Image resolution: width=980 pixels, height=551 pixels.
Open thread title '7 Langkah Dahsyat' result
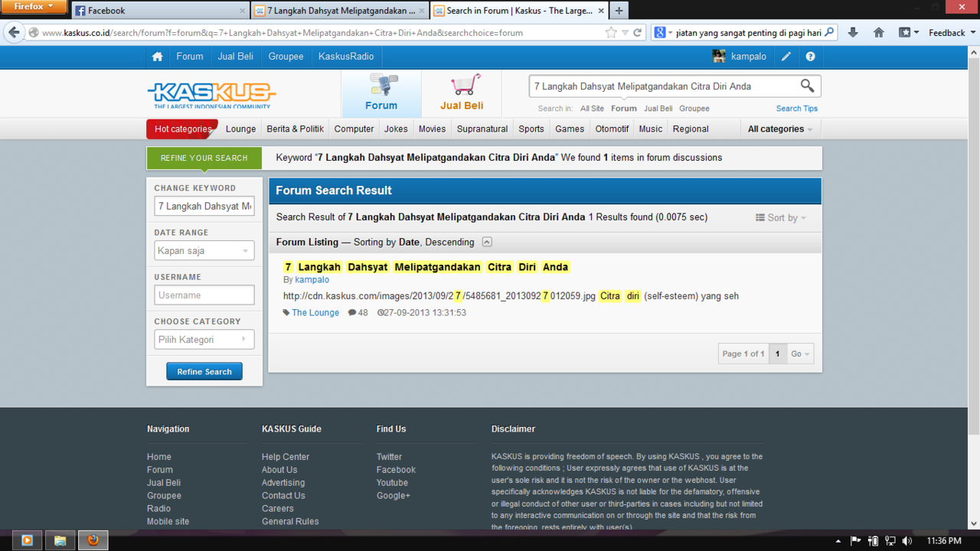[426, 267]
